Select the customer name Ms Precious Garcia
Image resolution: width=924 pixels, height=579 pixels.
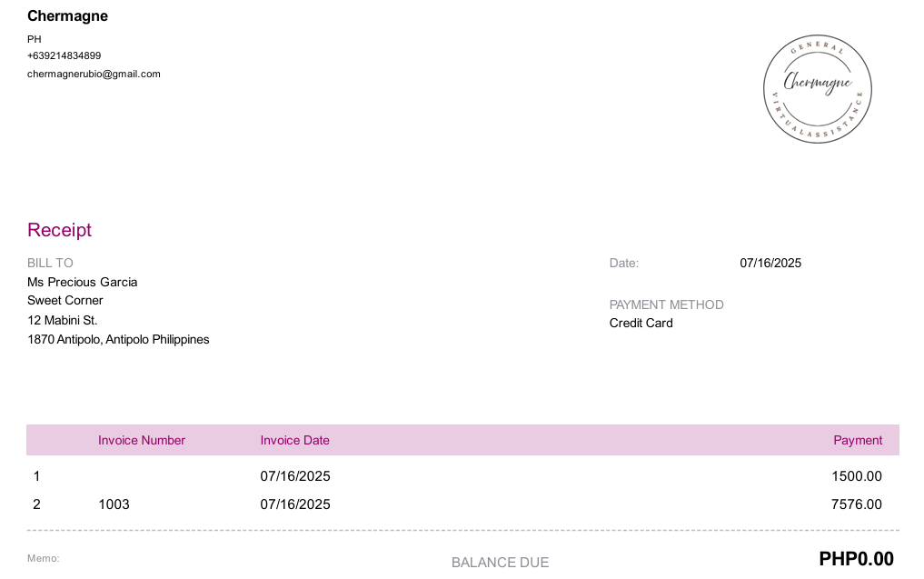(82, 282)
